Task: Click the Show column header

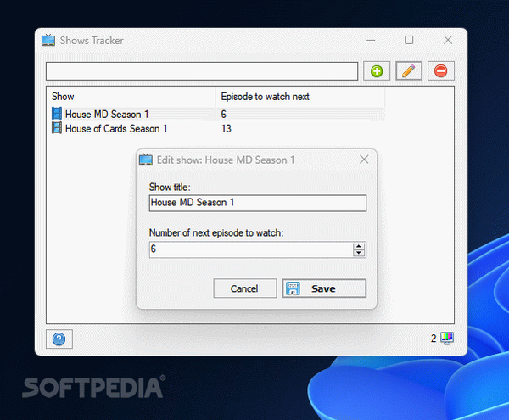Action: (131, 97)
